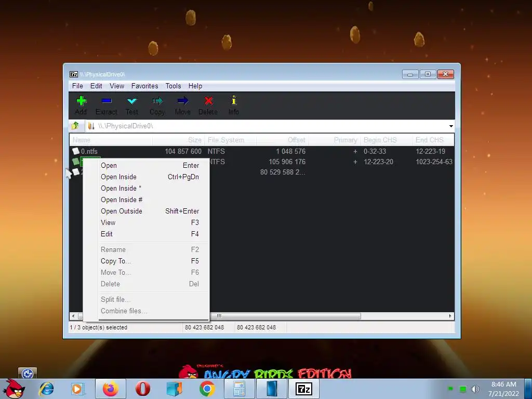Click the 0-32-33 Begin CHS value
Viewport: 532px width, 399px height.
tap(375, 151)
